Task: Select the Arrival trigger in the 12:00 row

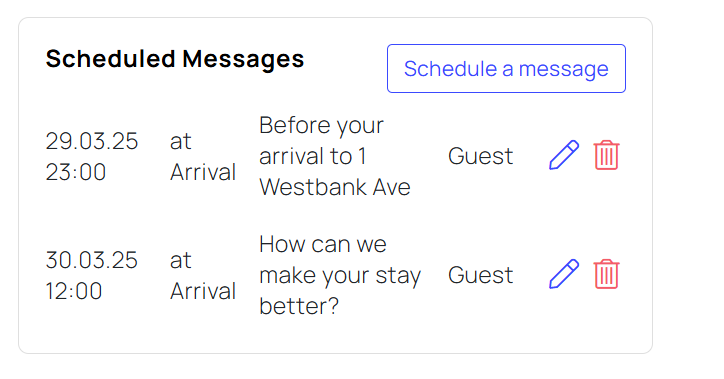Action: (x=203, y=291)
